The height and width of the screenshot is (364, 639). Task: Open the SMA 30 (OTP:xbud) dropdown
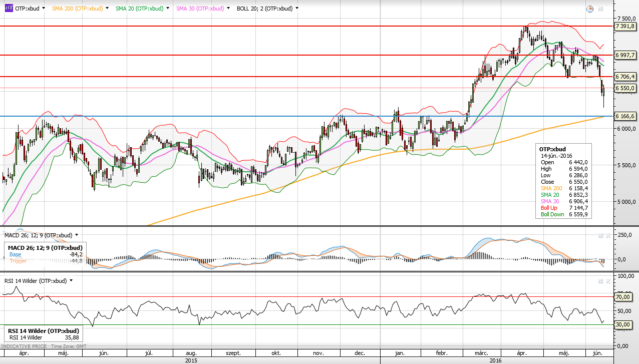click(228, 9)
